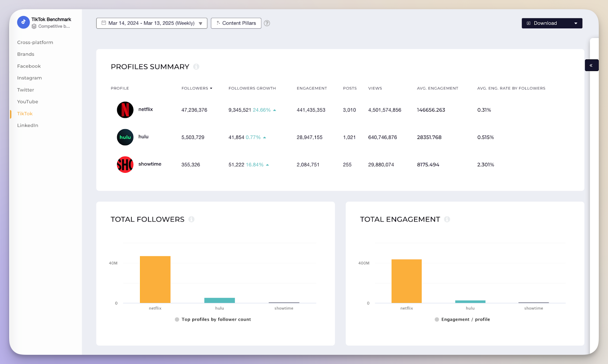Image resolution: width=608 pixels, height=364 pixels.
Task: Click showtime growth percentage 16.84%
Action: (x=255, y=165)
